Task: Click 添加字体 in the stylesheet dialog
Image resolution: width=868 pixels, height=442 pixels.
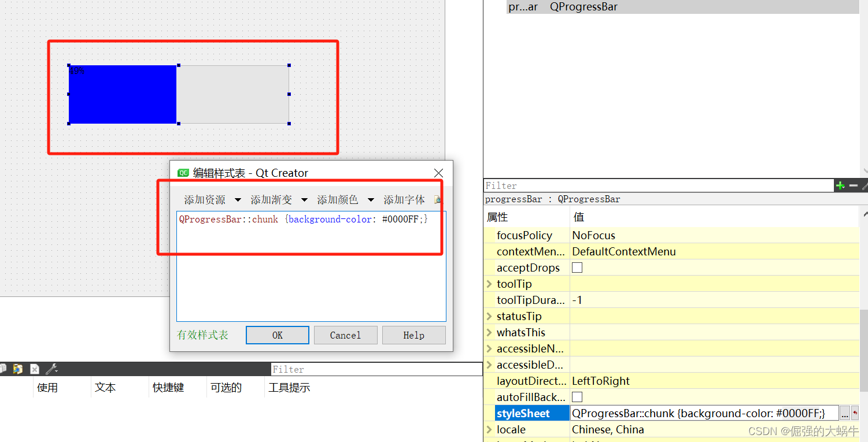Action: pos(404,200)
